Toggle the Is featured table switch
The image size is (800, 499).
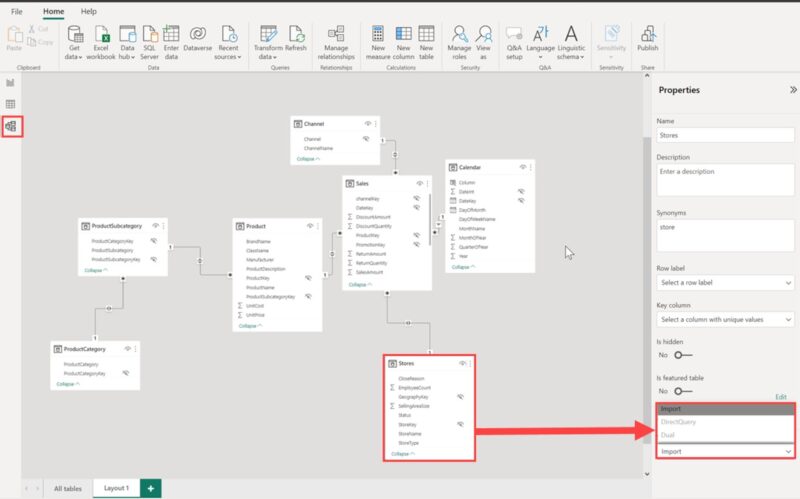pos(685,391)
